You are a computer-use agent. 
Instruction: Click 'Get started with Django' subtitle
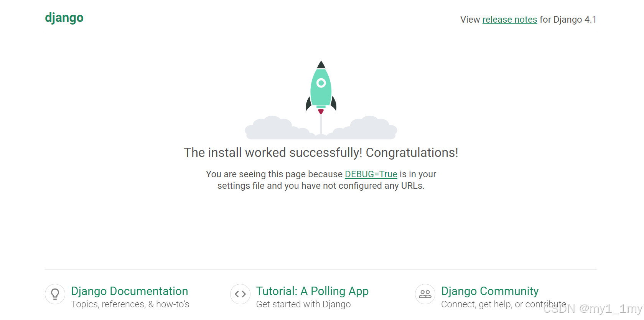point(303,304)
